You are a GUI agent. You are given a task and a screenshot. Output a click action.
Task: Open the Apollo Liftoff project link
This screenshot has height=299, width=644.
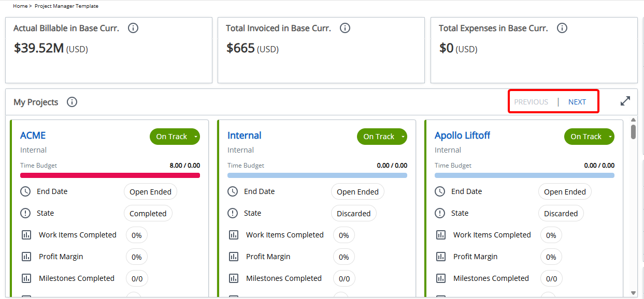[x=462, y=136]
